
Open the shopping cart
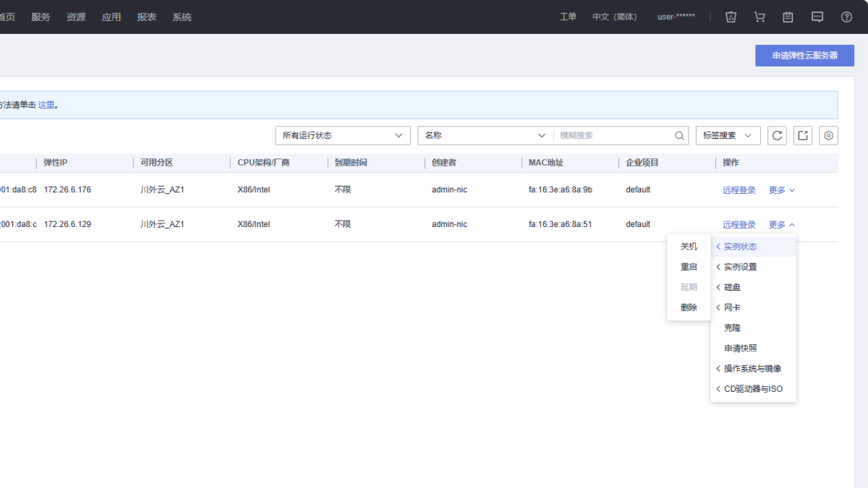pyautogui.click(x=759, y=17)
